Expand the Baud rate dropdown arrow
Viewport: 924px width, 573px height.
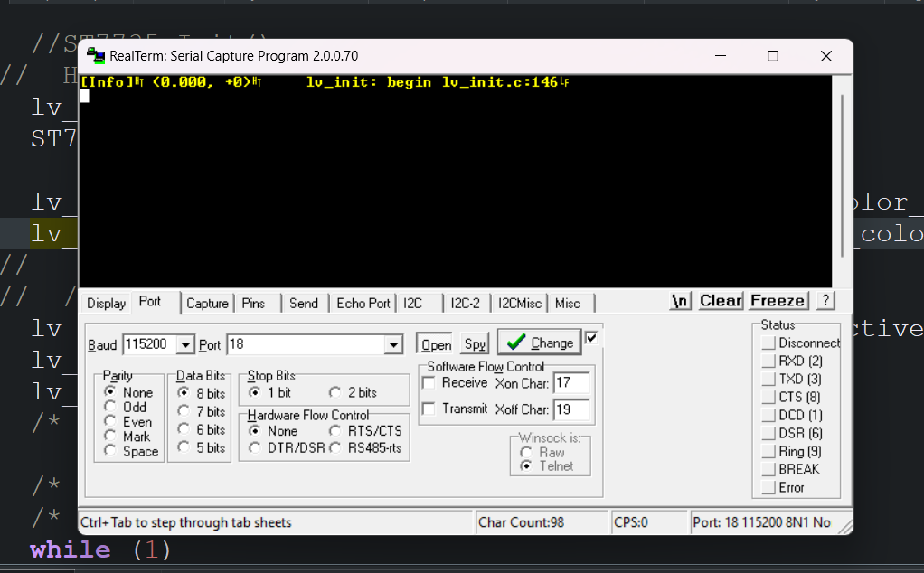tap(185, 344)
